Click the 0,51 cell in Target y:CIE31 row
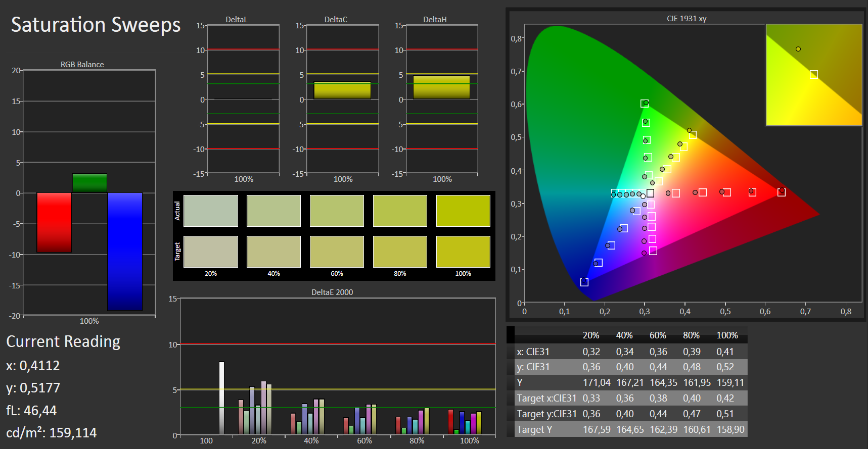Image resolution: width=868 pixels, height=449 pixels. 725,414
